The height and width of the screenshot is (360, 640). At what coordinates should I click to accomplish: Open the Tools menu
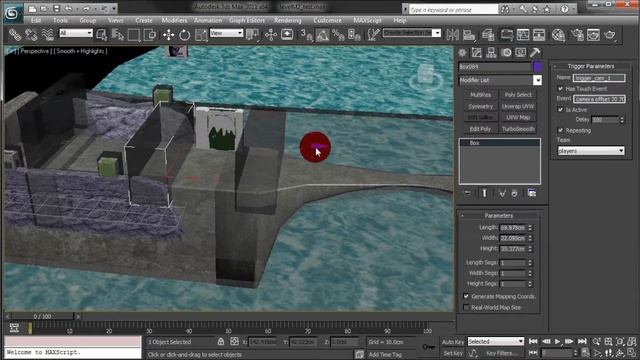60,20
